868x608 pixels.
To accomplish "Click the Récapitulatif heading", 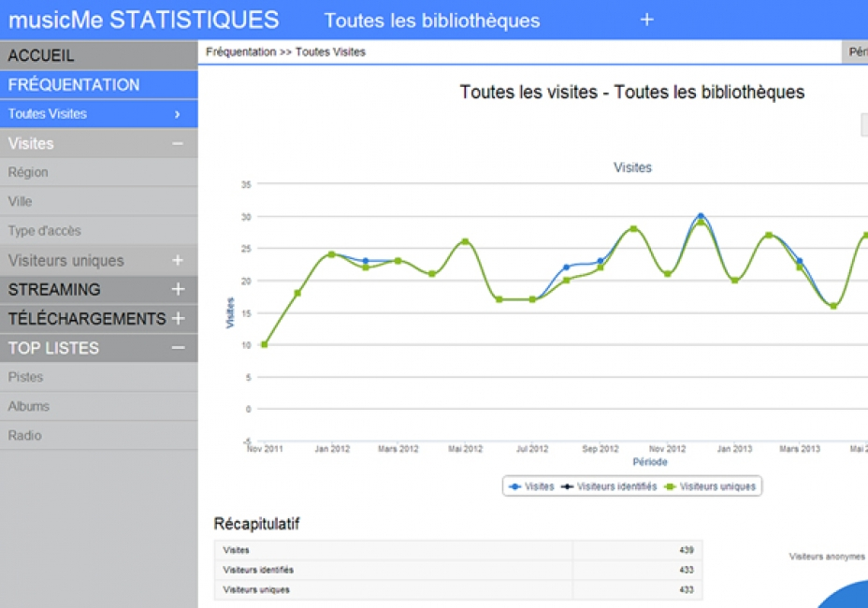I will tap(257, 524).
